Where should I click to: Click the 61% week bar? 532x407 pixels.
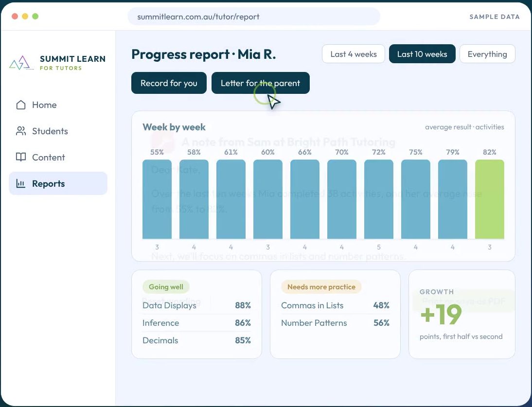[231, 199]
